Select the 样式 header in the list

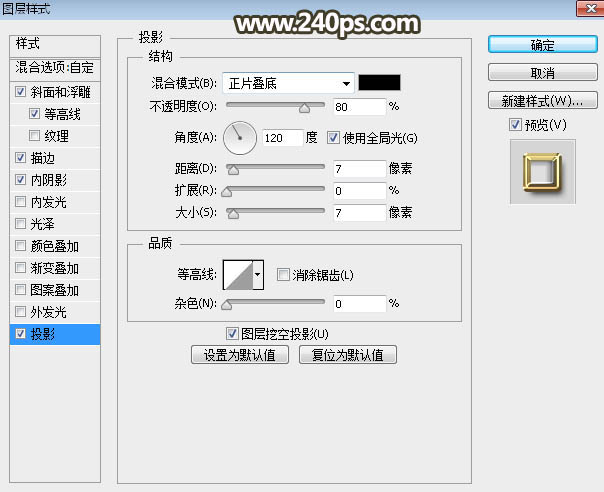pos(55,44)
